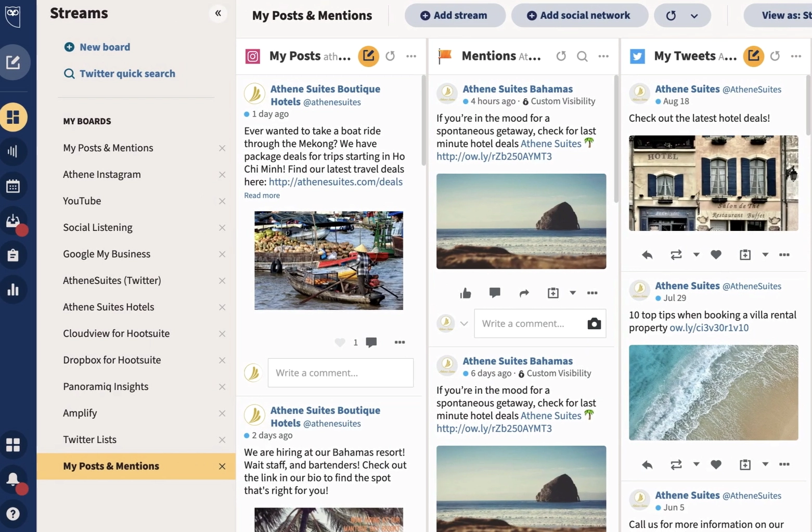Viewport: 812px width, 532px height.
Task: Search within the Mentions stream
Action: coord(582,56)
